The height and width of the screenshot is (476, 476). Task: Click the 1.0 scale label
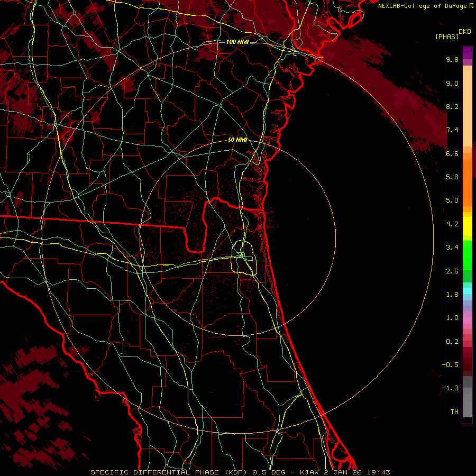click(452, 318)
